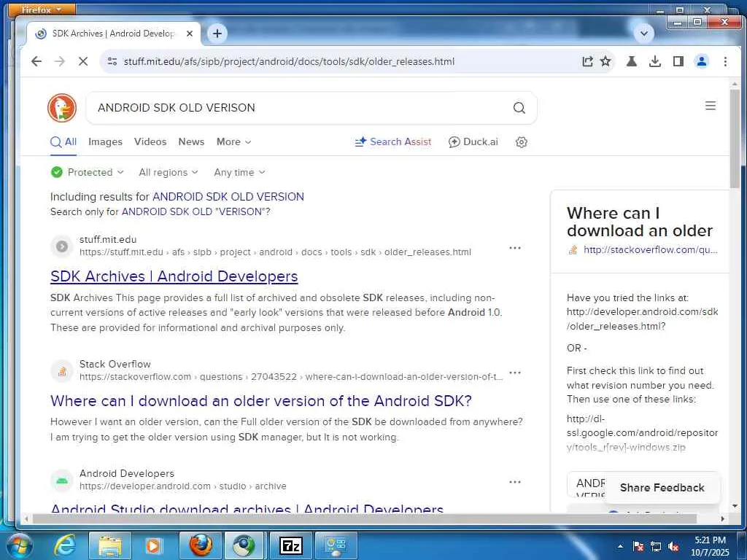
Task: Click the stuff.mit.edu result favicon
Action: pos(62,246)
